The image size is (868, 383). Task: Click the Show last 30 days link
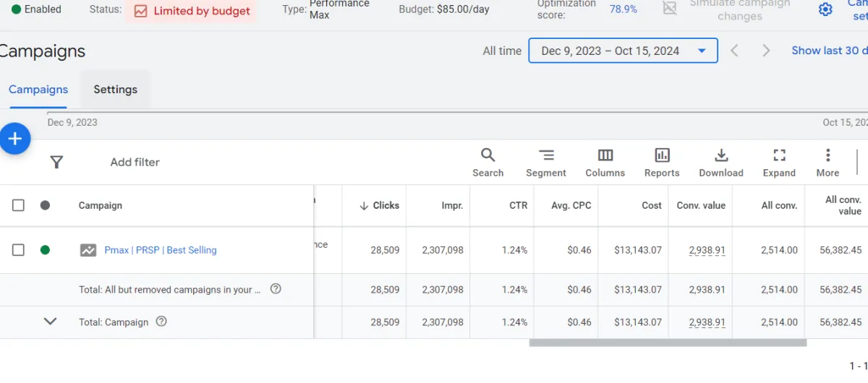click(x=829, y=51)
